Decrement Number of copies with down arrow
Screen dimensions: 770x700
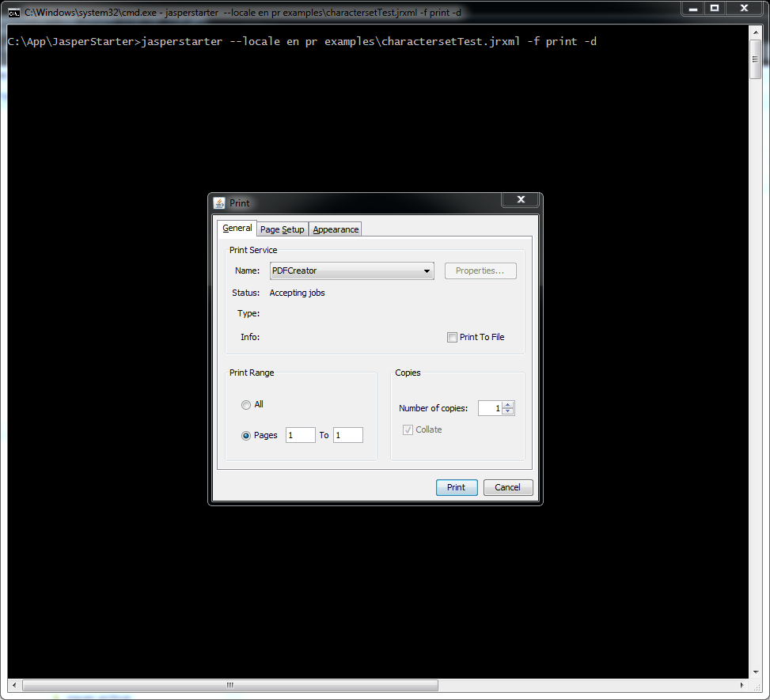tap(506, 411)
